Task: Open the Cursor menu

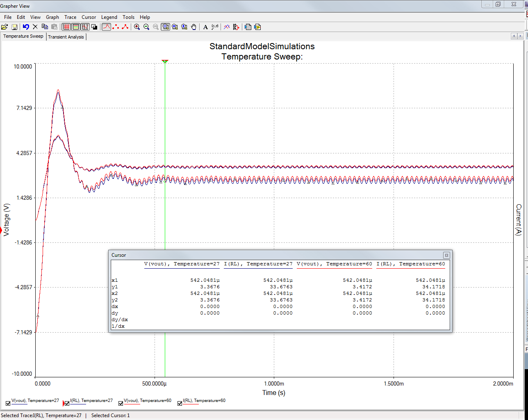Action: point(89,17)
